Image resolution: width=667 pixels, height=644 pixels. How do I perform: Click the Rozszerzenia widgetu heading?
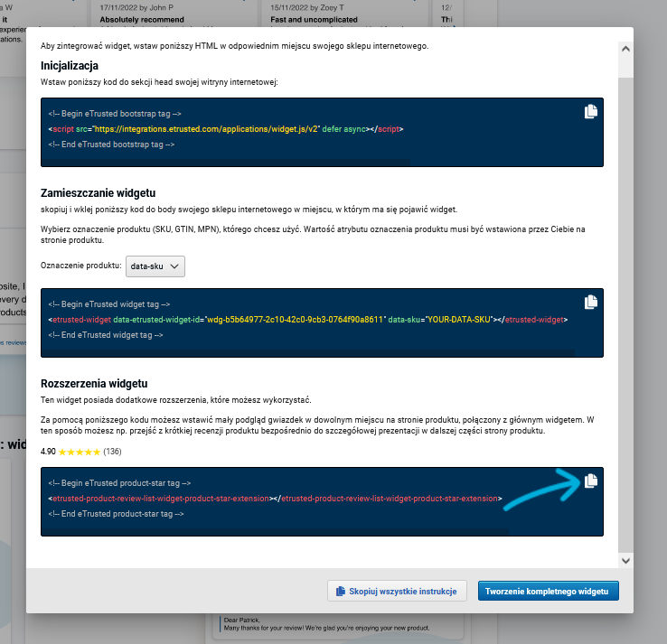tap(94, 384)
